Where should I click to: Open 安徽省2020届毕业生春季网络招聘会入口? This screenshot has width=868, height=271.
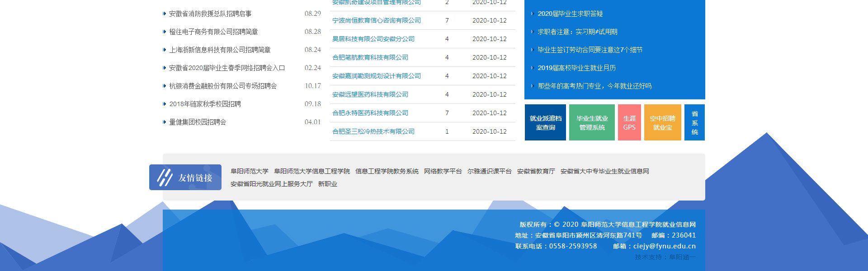point(227,68)
